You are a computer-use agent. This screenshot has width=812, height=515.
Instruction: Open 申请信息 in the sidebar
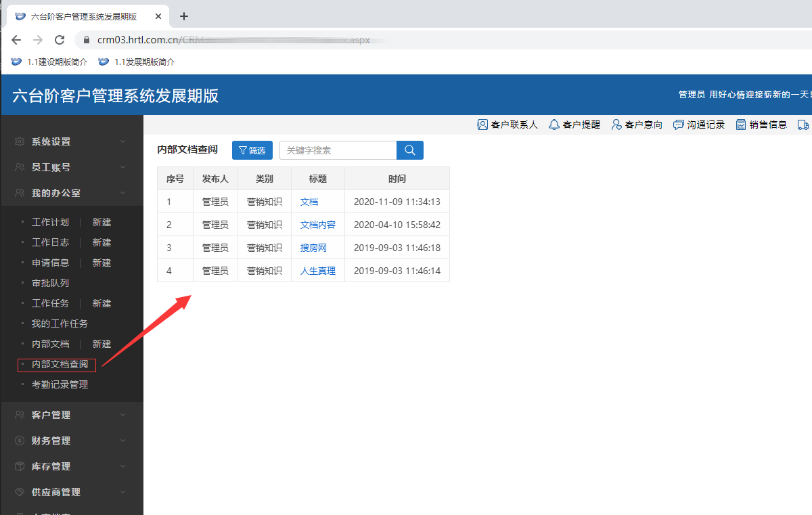point(50,263)
